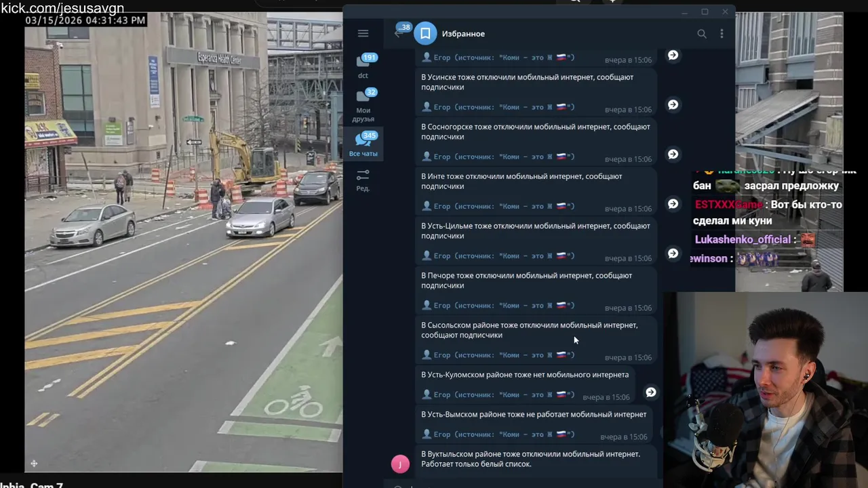Forward the Сосногорск mobile internet message
The width and height of the screenshot is (868, 488).
[x=673, y=154]
